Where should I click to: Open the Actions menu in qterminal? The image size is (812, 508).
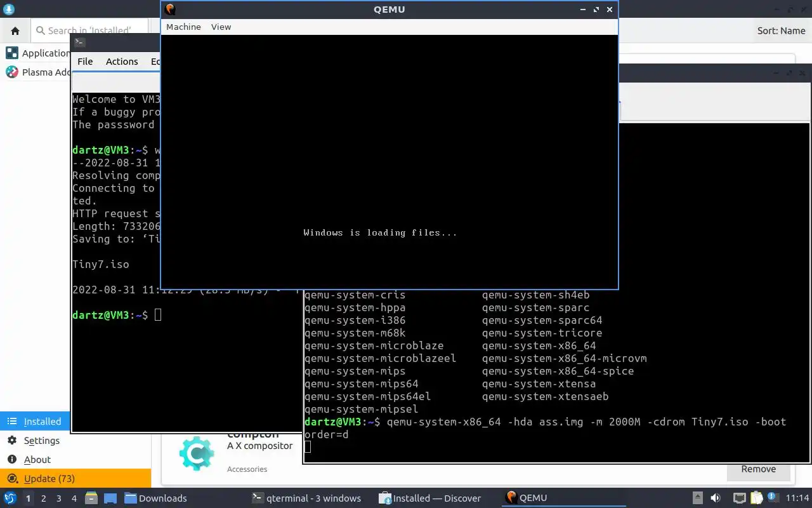click(x=122, y=62)
